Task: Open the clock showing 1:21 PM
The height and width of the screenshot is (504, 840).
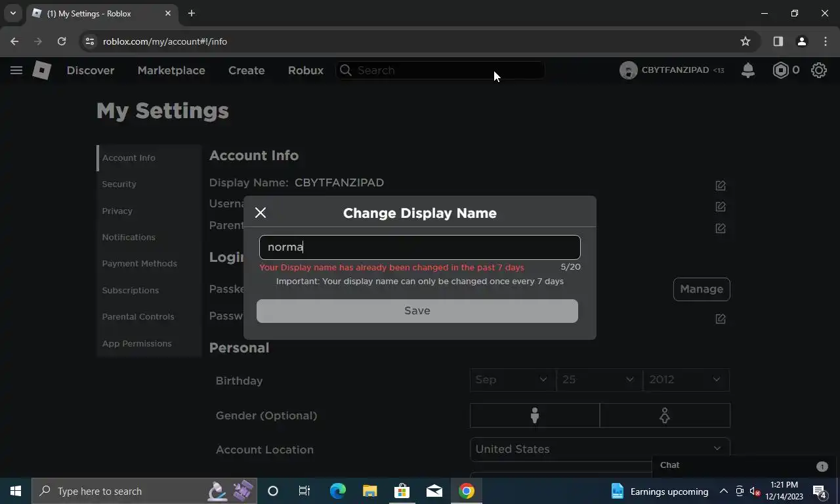Action: [x=784, y=491]
